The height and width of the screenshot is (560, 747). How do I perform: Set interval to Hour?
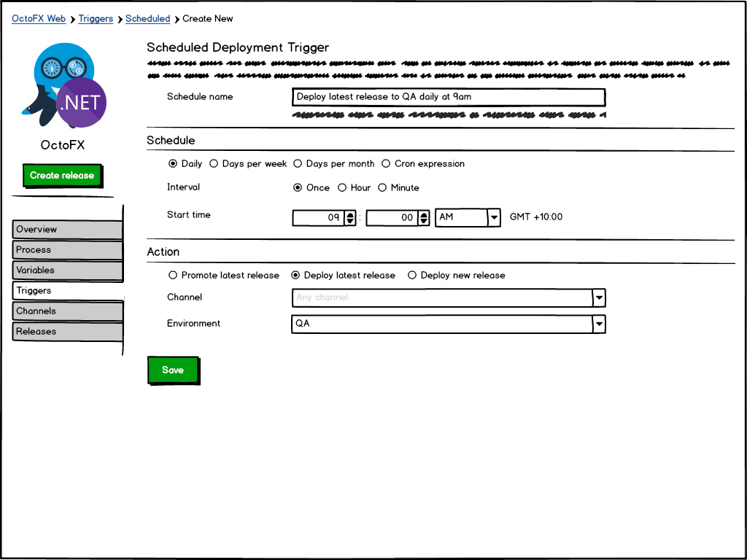click(x=342, y=188)
